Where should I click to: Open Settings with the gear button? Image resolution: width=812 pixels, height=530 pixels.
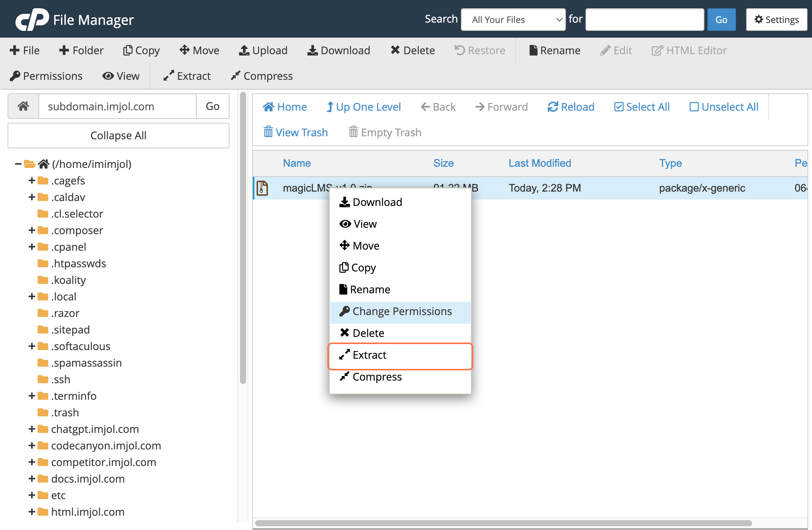777,20
